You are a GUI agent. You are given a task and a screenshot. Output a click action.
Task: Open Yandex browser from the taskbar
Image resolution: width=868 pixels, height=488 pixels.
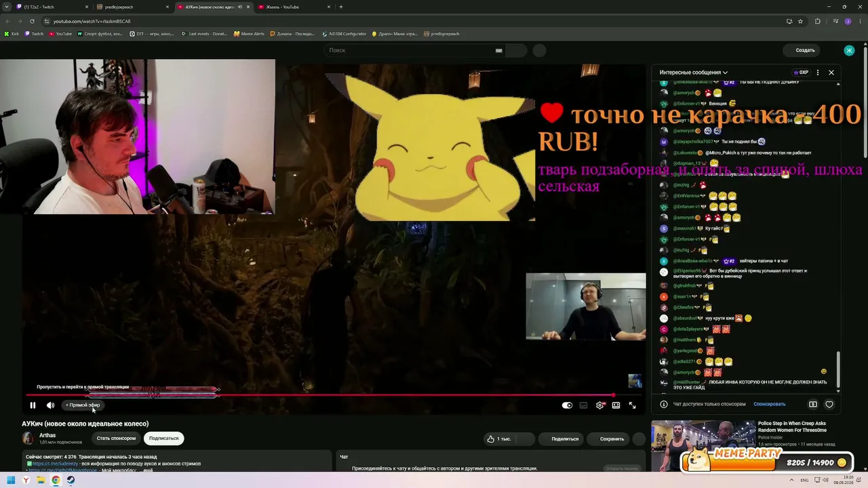26,481
